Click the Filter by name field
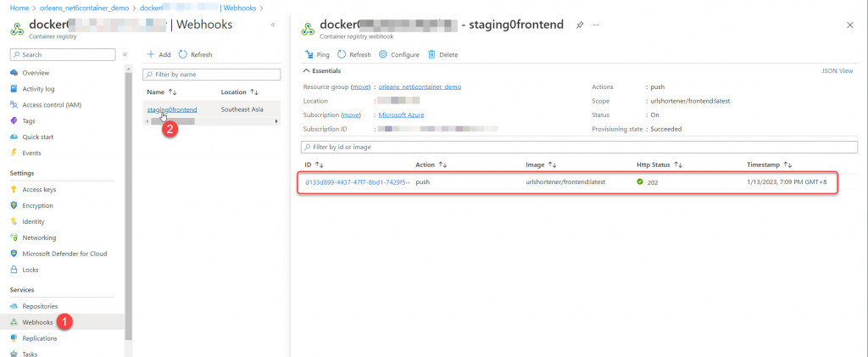 coord(212,74)
